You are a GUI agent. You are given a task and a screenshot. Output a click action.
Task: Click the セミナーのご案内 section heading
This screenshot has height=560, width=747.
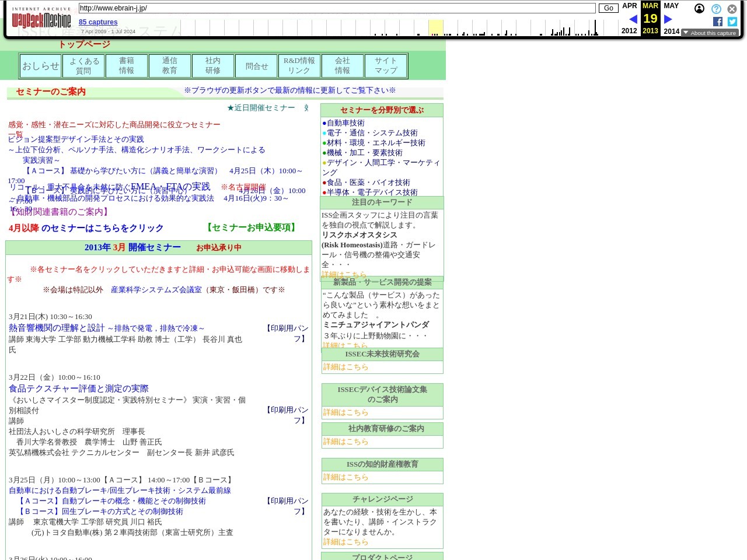pyautogui.click(x=51, y=92)
